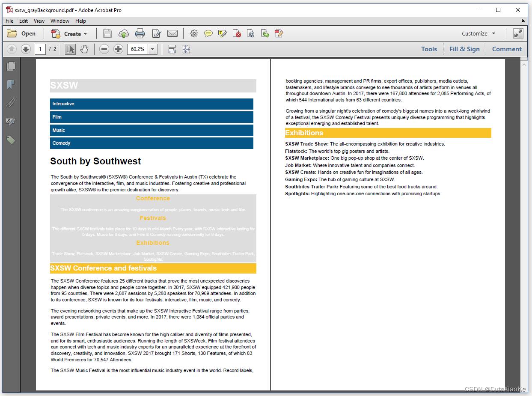Viewport: 532px width, 396px height.
Task: Click the page number input field
Action: [x=40, y=49]
